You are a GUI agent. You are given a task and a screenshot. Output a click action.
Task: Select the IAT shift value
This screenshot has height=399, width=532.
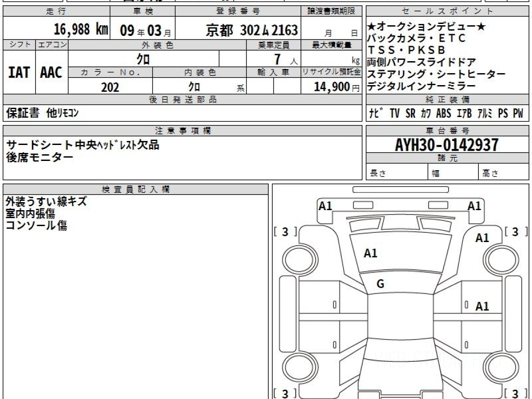tap(19, 73)
